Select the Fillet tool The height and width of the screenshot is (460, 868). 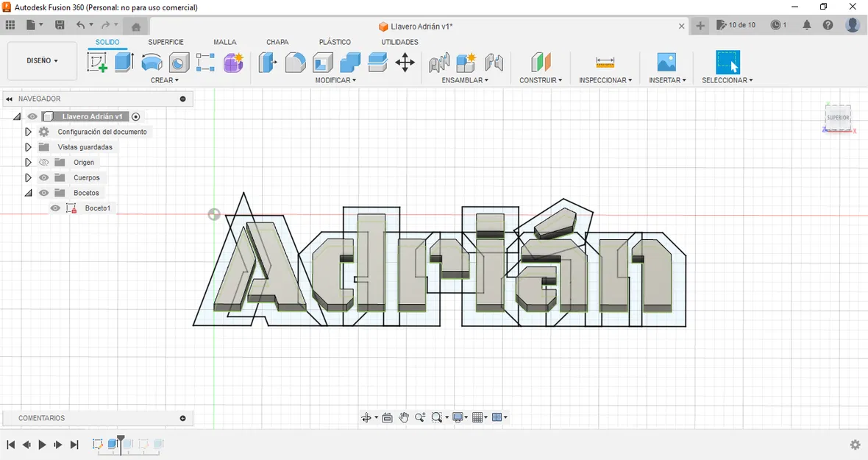point(295,63)
